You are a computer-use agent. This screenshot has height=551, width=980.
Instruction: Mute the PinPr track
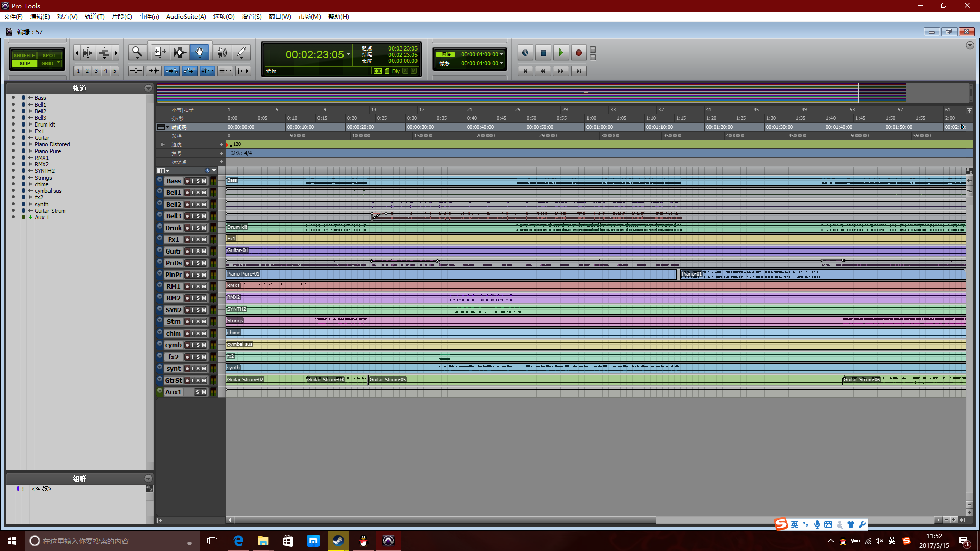[x=204, y=275]
